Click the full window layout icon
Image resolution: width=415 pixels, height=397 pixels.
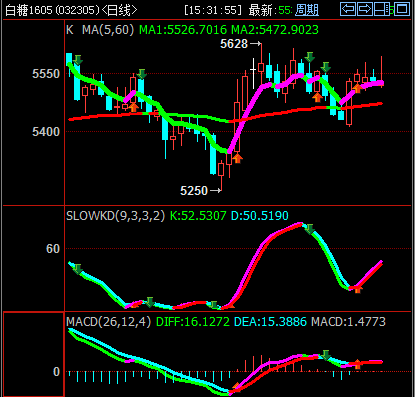[402, 9]
